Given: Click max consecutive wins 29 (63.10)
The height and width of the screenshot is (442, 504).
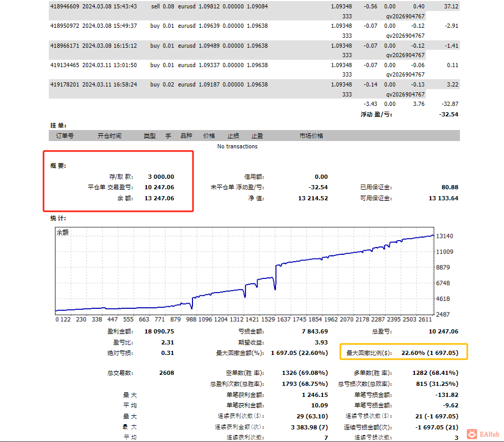Looking at the screenshot, I should tap(312, 416).
